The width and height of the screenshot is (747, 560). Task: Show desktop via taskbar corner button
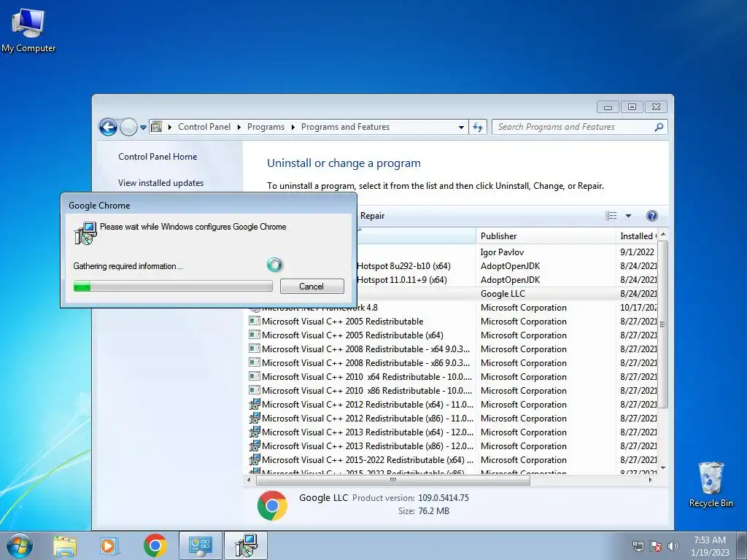743,545
